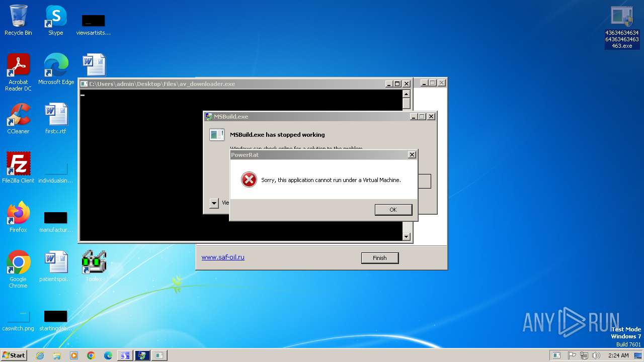Open Edge from the taskbar
The height and width of the screenshot is (362, 644).
tap(108, 355)
